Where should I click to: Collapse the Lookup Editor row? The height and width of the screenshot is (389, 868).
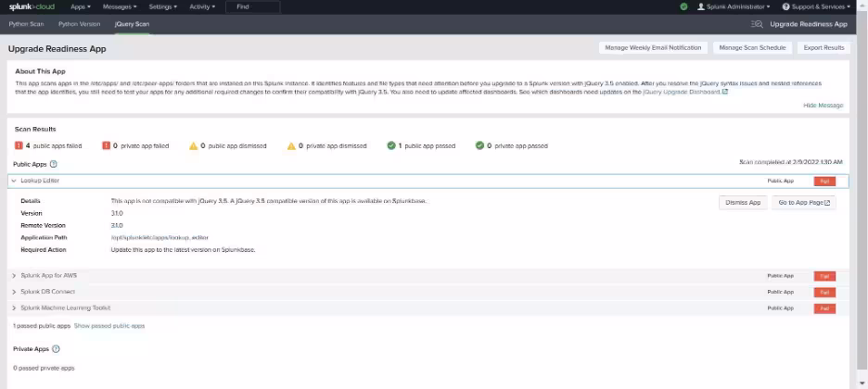coord(14,181)
